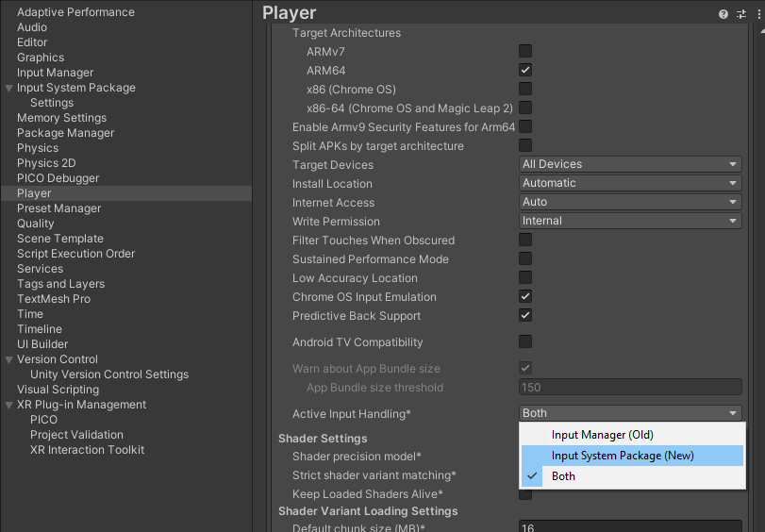Enable x86 (Chrome OS) checkbox

click(525, 89)
